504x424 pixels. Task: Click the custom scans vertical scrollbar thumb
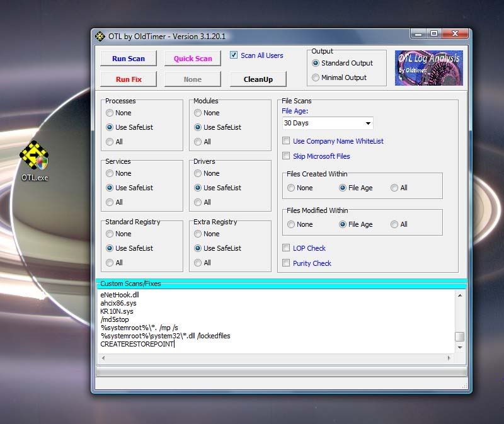tap(460, 336)
